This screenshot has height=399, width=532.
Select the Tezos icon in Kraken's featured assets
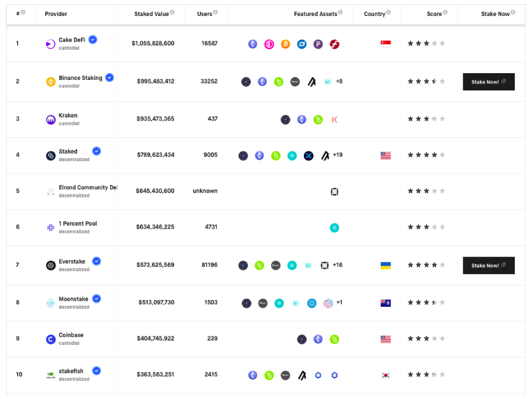(317, 120)
